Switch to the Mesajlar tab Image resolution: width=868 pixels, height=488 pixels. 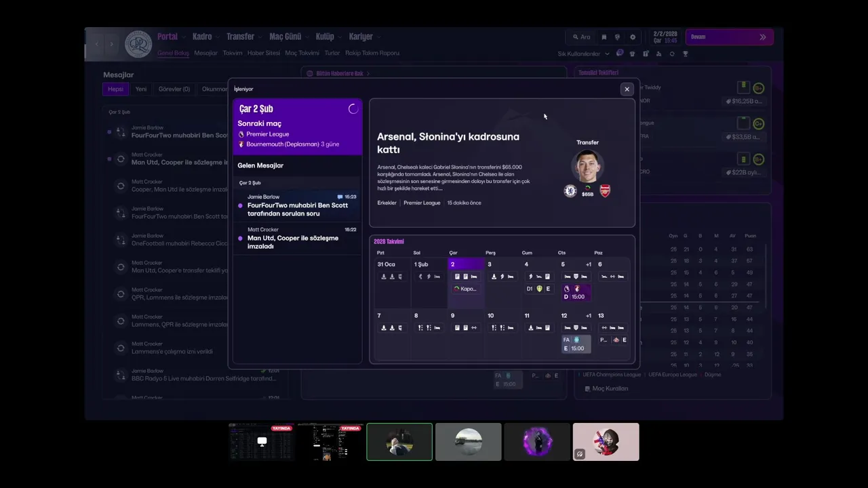click(205, 53)
